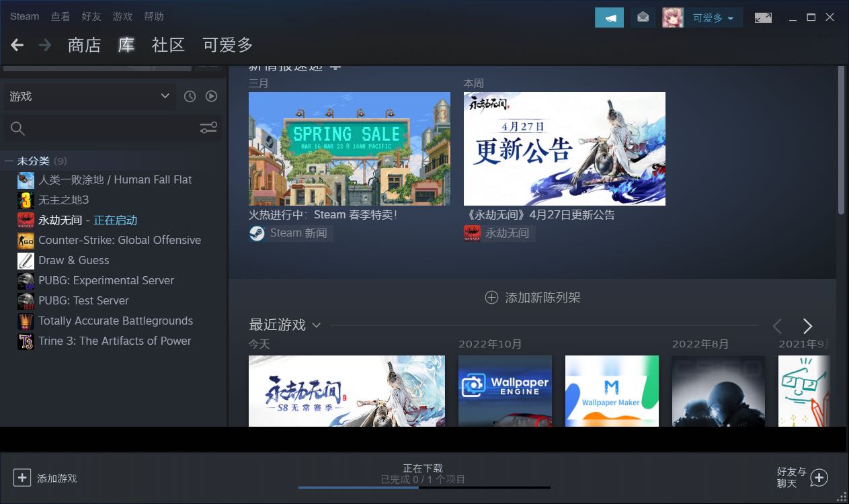Click the add game plus icon
849x504 pixels.
[x=22, y=478]
